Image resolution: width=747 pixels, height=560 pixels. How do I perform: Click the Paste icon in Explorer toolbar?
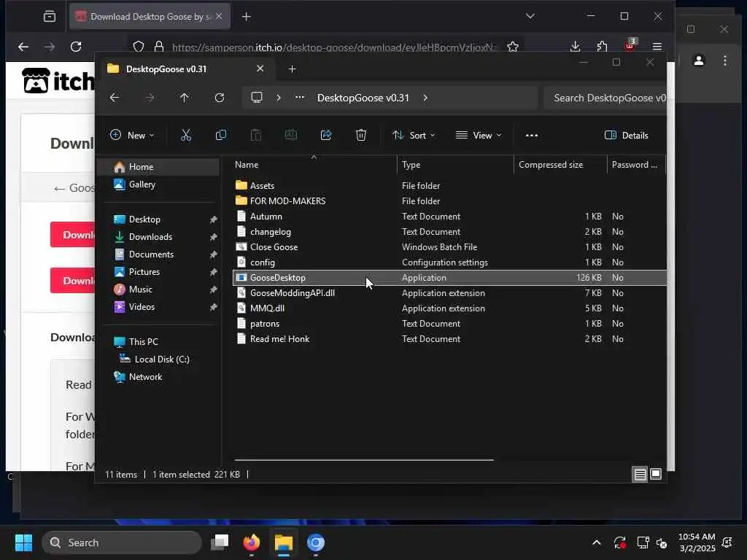point(256,135)
